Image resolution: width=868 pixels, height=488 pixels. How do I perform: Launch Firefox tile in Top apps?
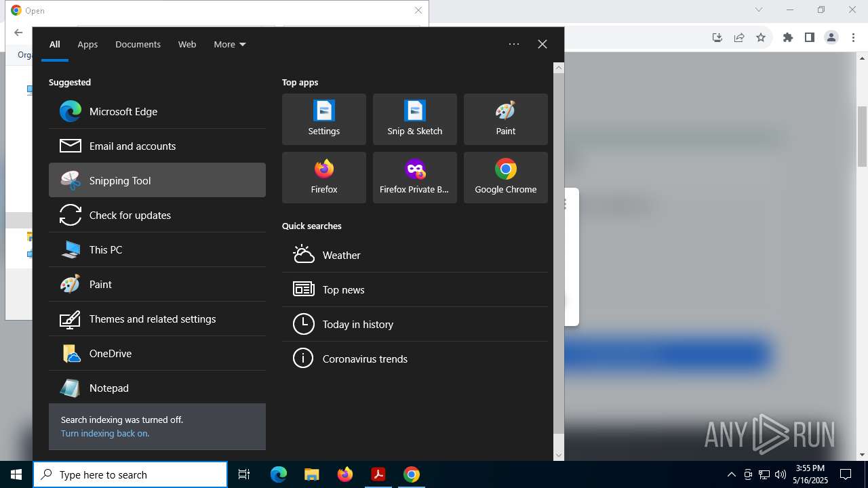click(324, 178)
